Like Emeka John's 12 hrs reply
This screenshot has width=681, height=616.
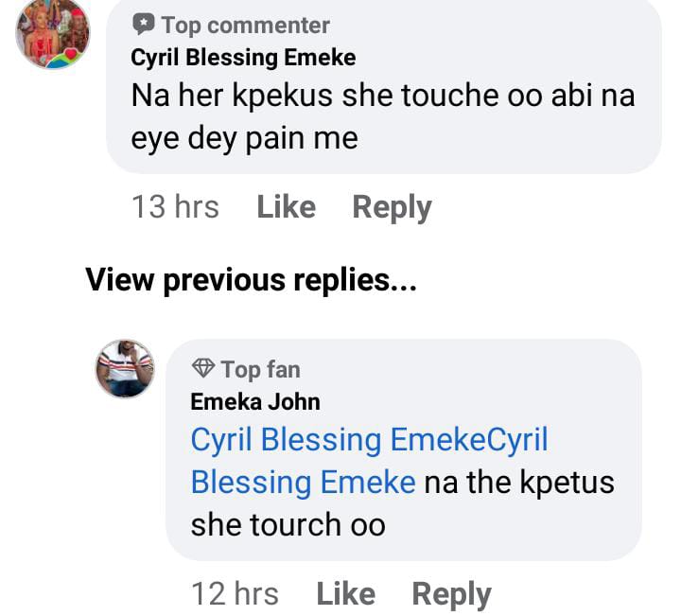pos(345,594)
